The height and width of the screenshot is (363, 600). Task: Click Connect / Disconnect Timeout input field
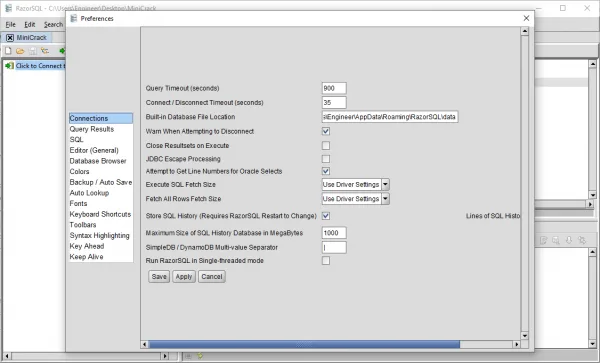334,103
